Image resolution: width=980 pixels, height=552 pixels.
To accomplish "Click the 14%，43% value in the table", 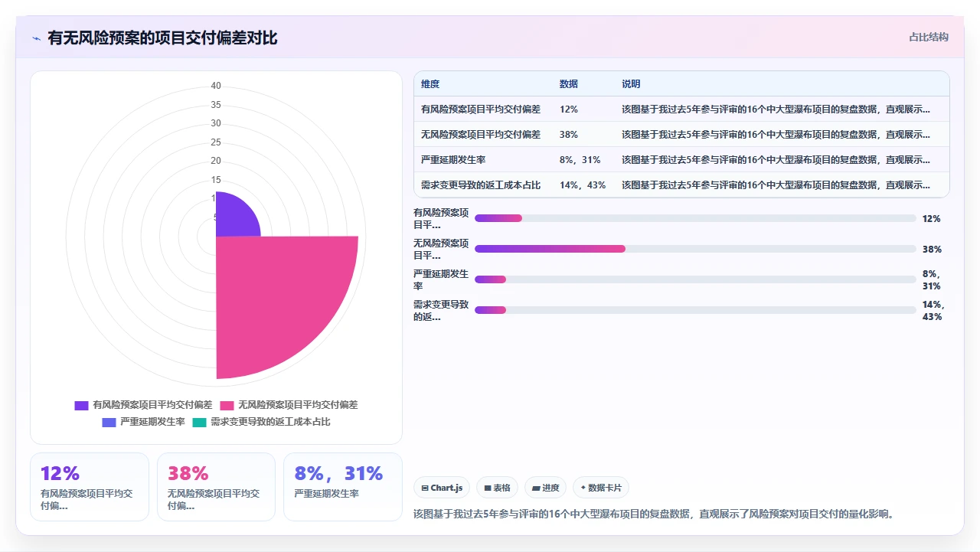I will click(x=583, y=185).
